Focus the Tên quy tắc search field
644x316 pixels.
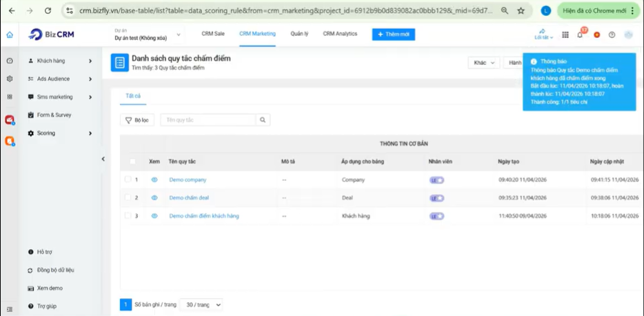pos(208,120)
